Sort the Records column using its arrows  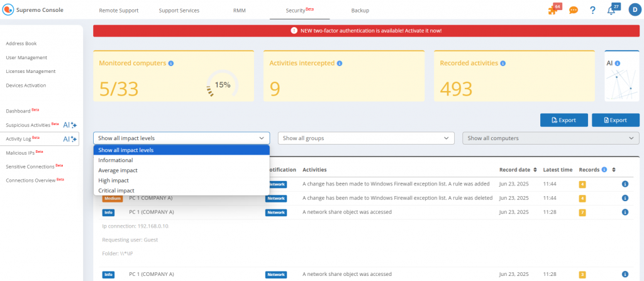pos(614,170)
